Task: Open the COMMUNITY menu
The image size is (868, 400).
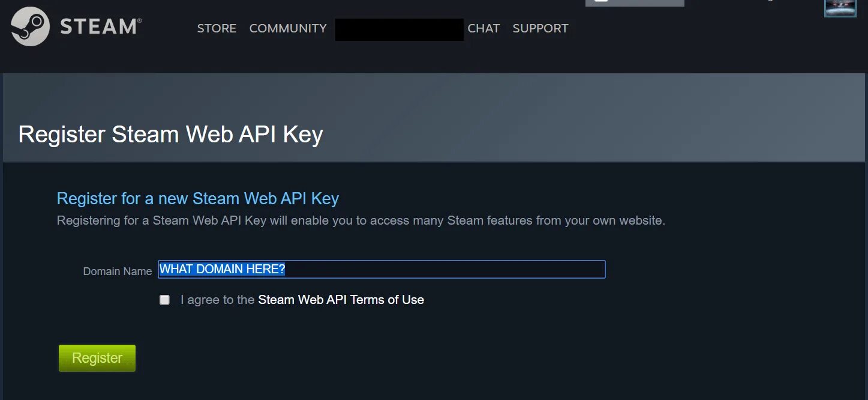Action: tap(288, 28)
